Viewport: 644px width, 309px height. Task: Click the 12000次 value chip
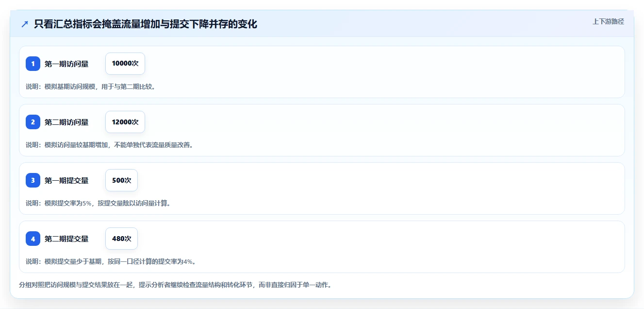click(x=125, y=122)
